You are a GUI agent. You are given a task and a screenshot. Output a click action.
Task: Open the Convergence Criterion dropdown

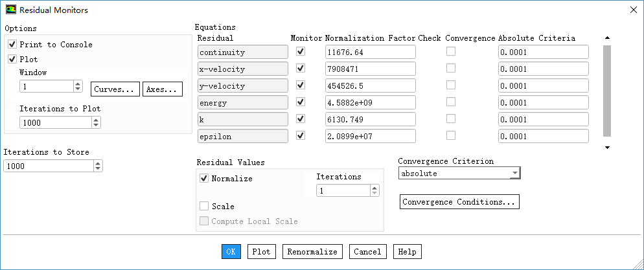click(x=514, y=174)
